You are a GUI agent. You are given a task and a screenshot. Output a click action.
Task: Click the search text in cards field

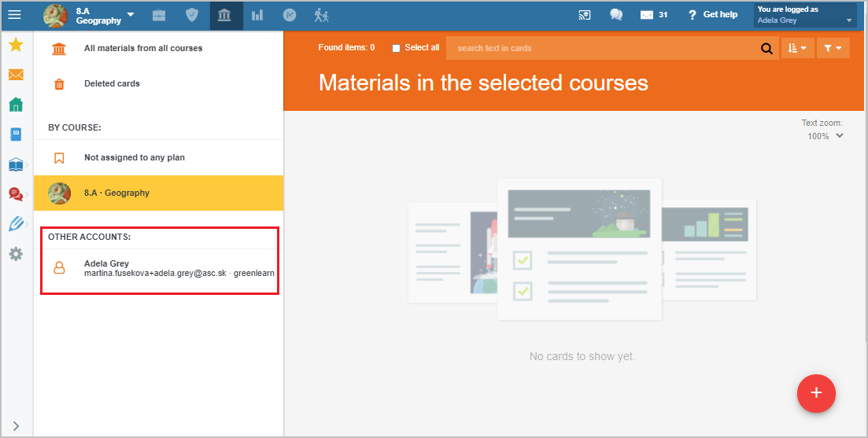coord(602,48)
